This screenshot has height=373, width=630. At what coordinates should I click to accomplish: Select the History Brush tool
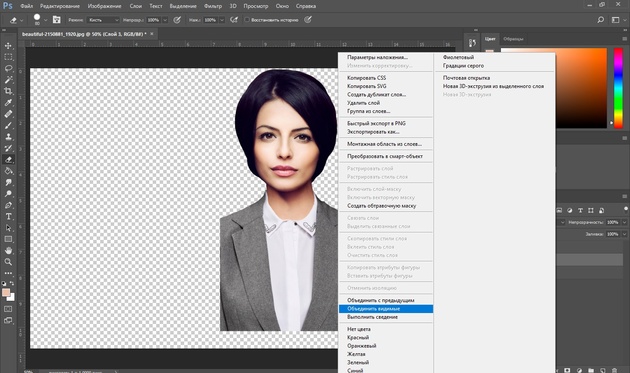coord(8,148)
